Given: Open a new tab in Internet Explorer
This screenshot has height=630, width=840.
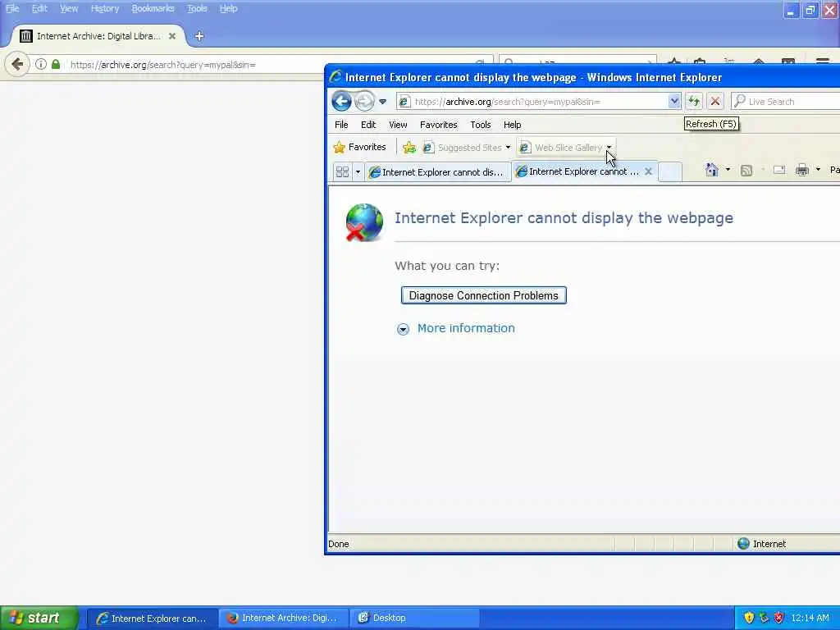Looking at the screenshot, I should [x=670, y=171].
